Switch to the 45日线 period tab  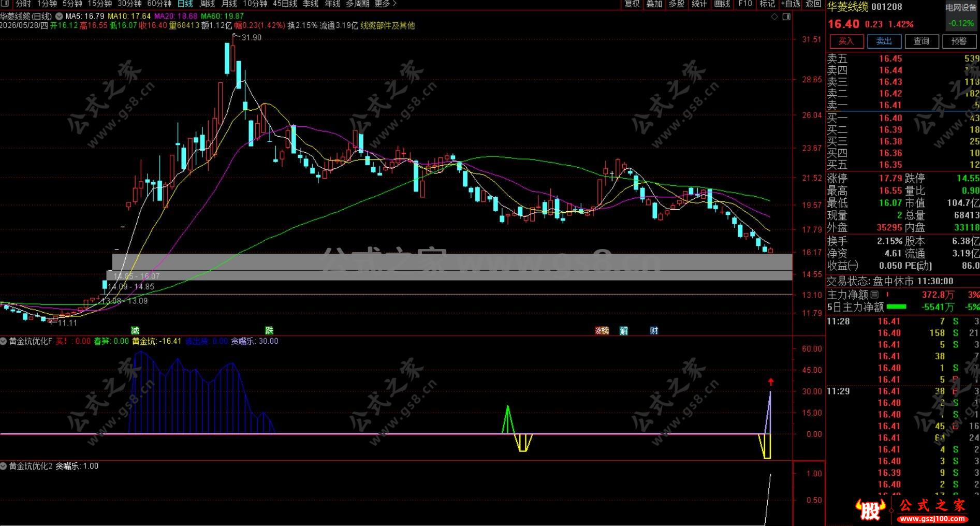click(x=285, y=4)
